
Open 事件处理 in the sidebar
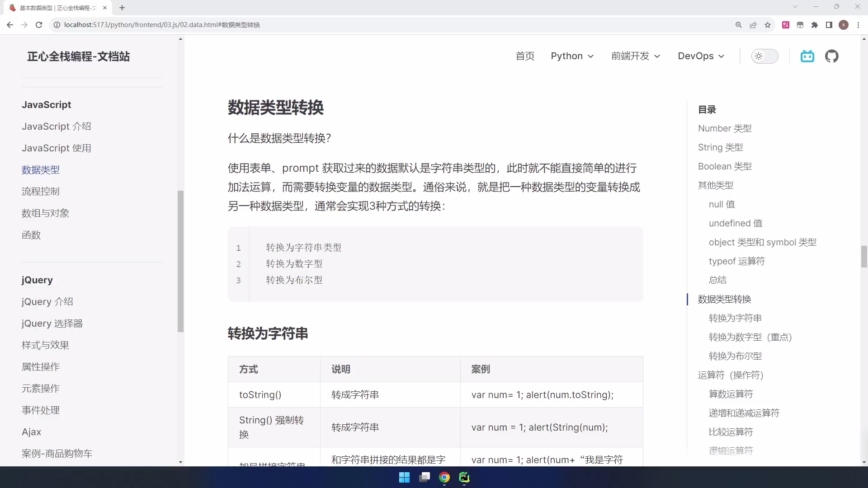point(41,410)
